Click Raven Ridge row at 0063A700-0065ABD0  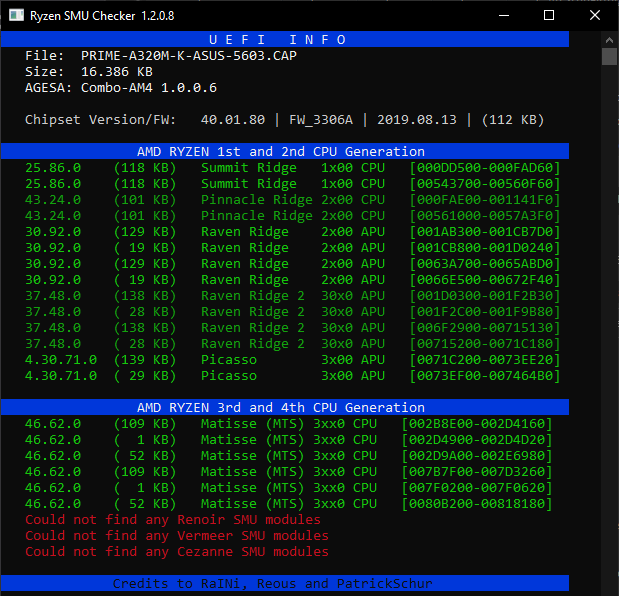coord(293,264)
